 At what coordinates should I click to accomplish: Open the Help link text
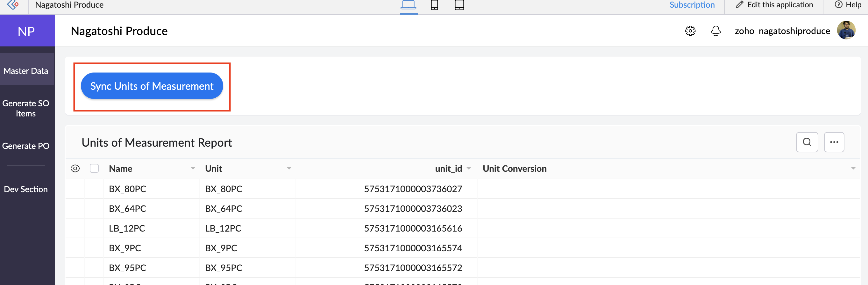point(853,5)
